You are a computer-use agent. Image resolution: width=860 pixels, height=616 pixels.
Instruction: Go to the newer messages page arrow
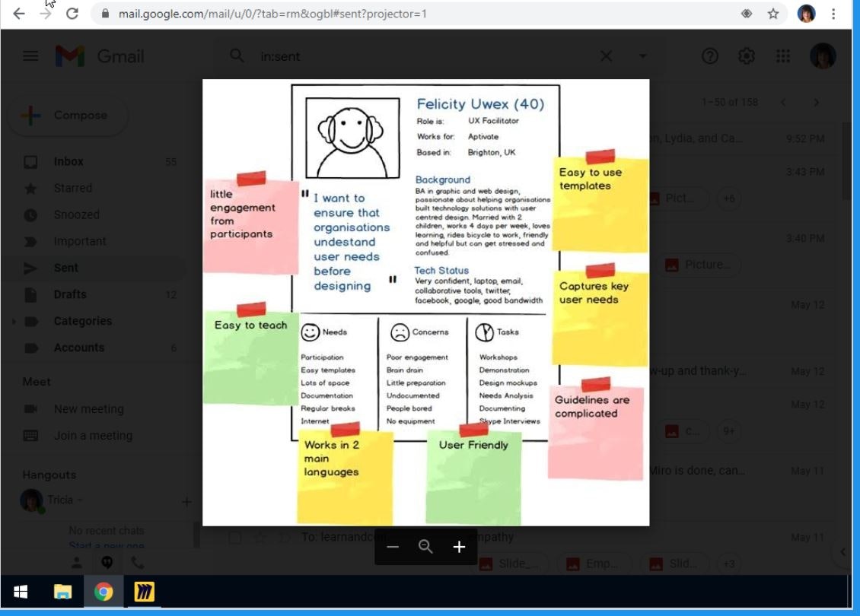(782, 103)
